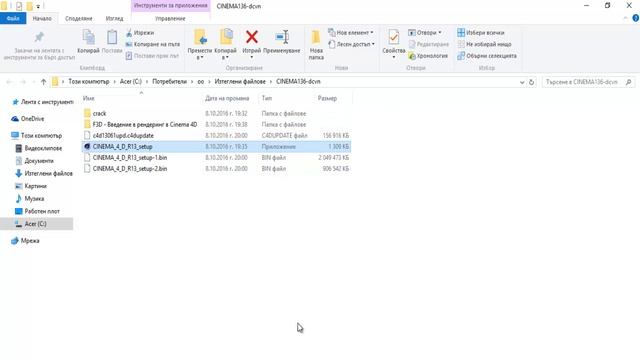This screenshot has height=360, width=640.
Task: Create a folder with Нова папка
Action: [316, 45]
